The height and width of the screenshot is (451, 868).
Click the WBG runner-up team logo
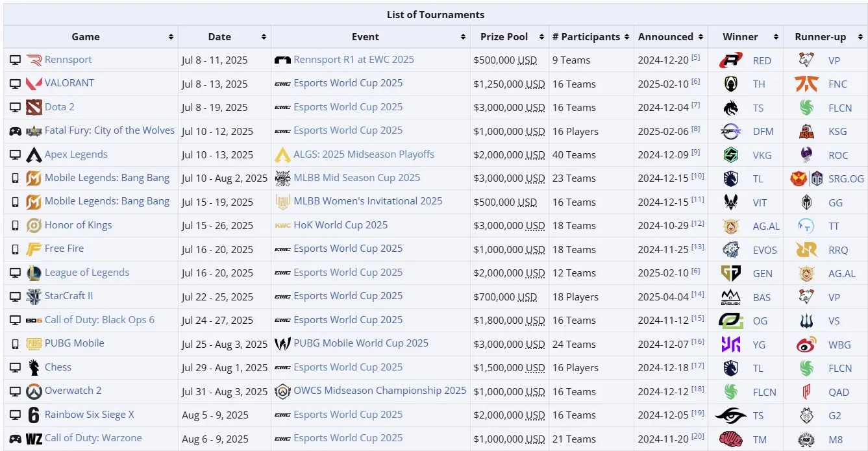pos(806,345)
